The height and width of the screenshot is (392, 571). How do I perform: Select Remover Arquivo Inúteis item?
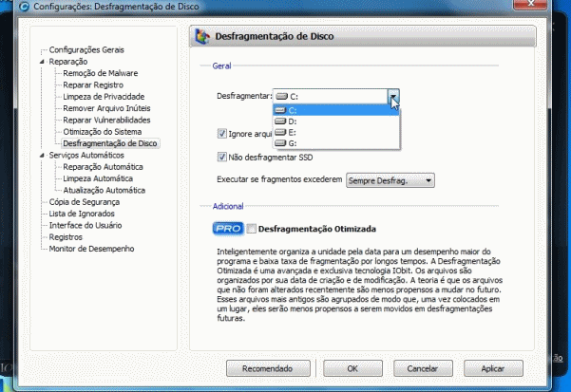point(106,108)
